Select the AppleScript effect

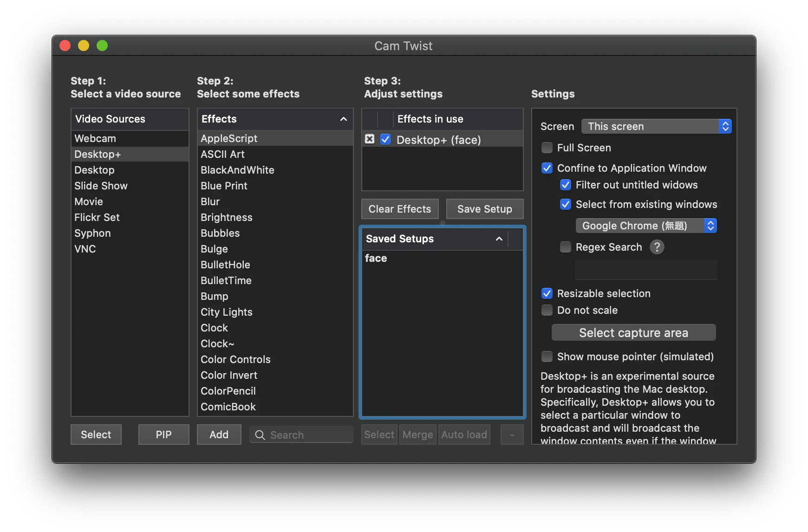(x=275, y=138)
